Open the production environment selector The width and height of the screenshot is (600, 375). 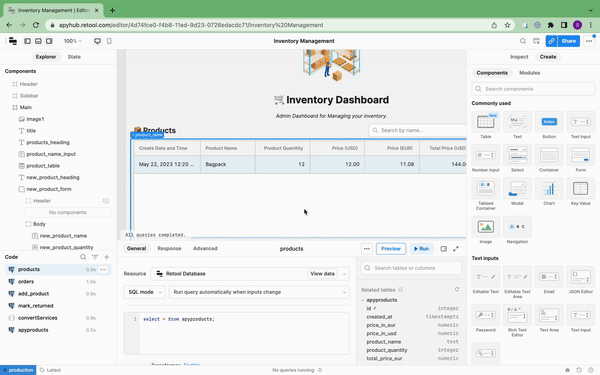[18, 370]
